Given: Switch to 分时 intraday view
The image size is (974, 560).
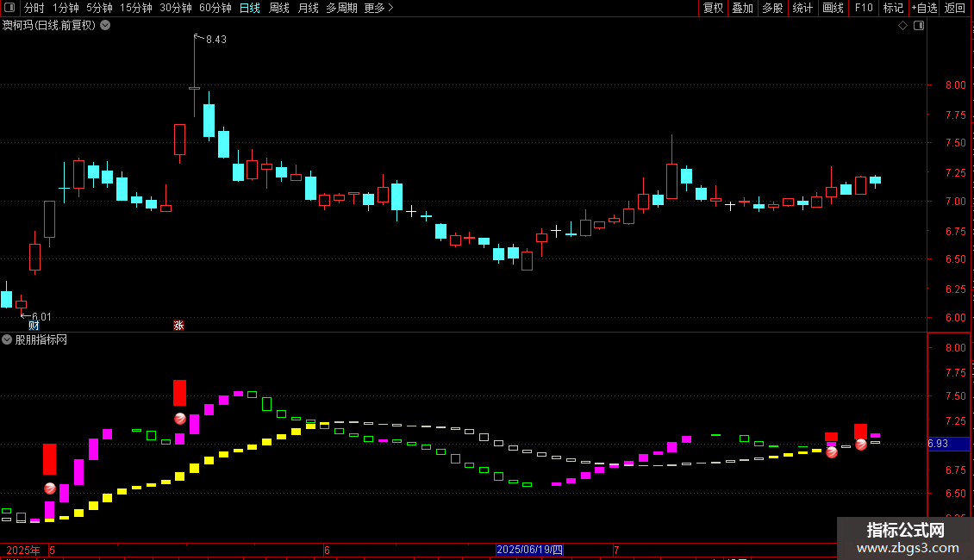Looking at the screenshot, I should pos(34,8).
